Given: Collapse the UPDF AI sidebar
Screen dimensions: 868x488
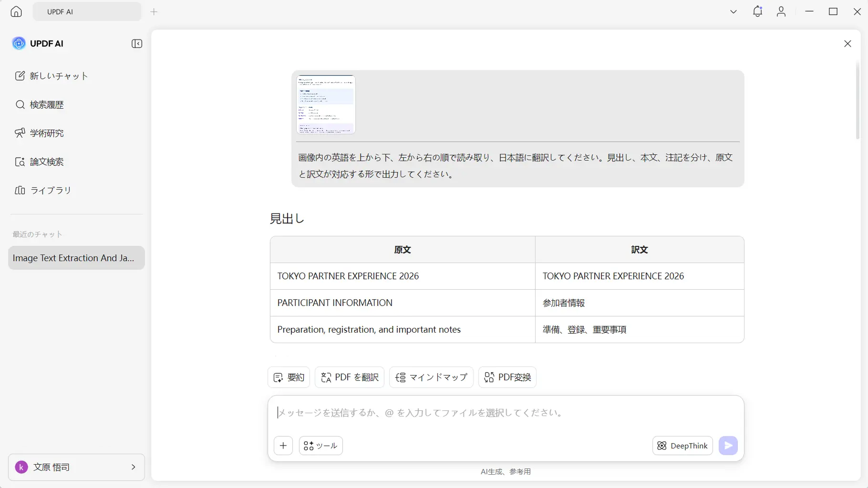Looking at the screenshot, I should [137, 44].
